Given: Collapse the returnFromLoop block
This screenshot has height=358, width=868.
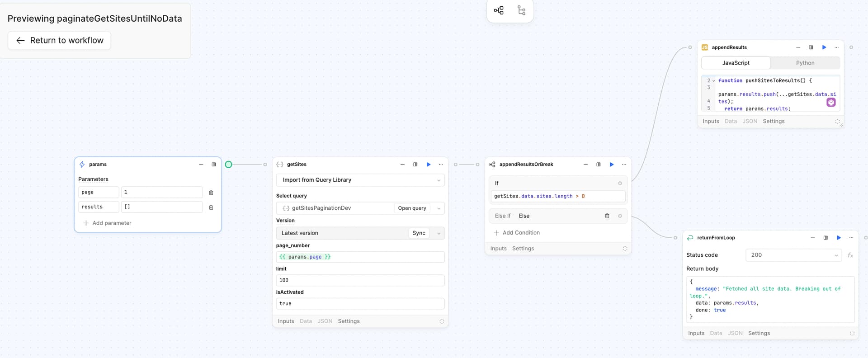Looking at the screenshot, I should [x=813, y=238].
